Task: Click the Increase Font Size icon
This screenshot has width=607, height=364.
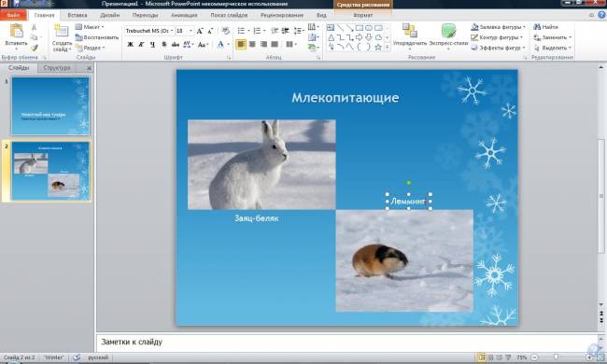Action: pos(200,31)
